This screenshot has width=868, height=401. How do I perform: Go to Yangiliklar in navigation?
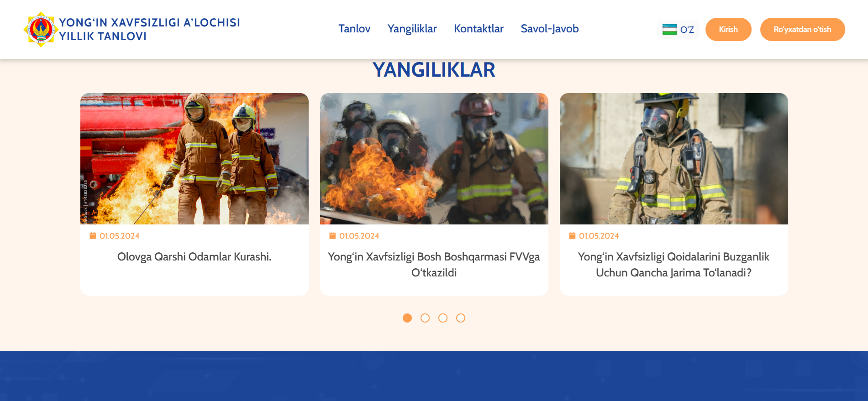coord(412,29)
